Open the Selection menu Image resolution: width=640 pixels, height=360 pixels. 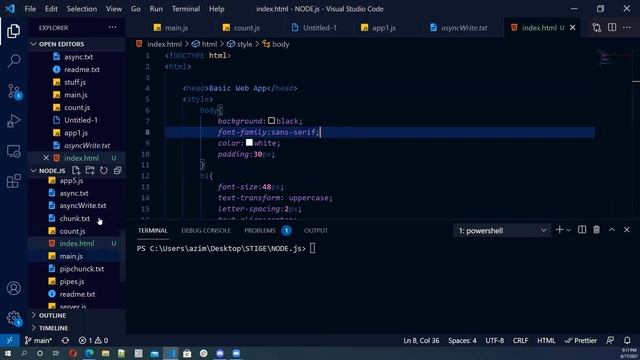(82, 9)
